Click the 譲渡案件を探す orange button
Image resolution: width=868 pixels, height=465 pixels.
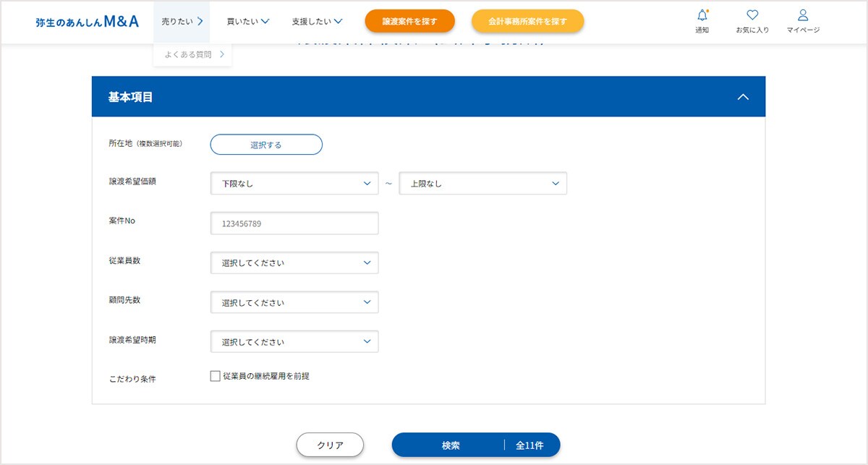tap(410, 22)
